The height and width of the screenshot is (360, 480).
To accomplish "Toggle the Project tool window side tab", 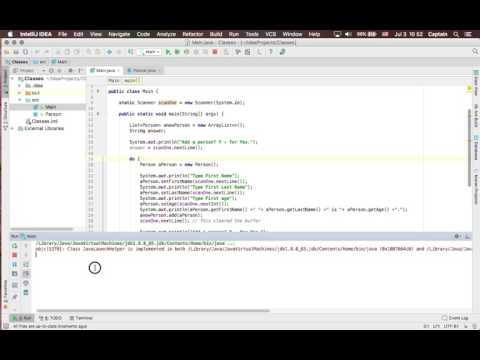I will click(x=5, y=82).
